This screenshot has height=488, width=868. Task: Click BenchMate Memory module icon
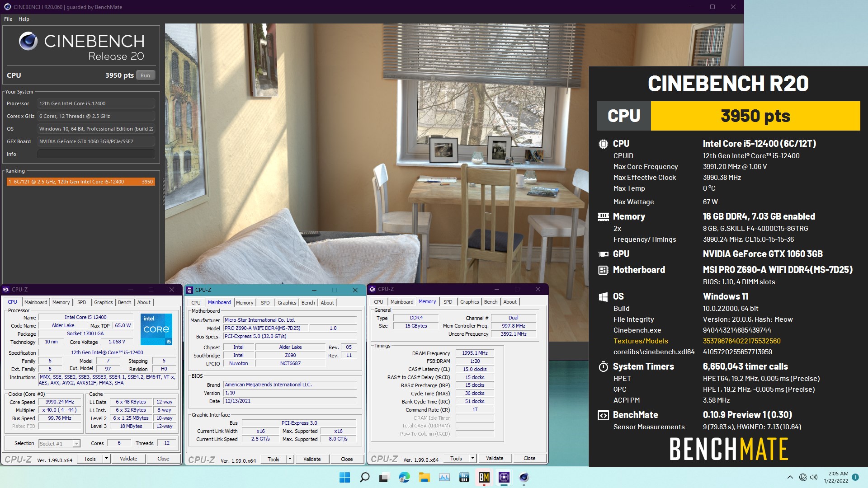pos(603,217)
